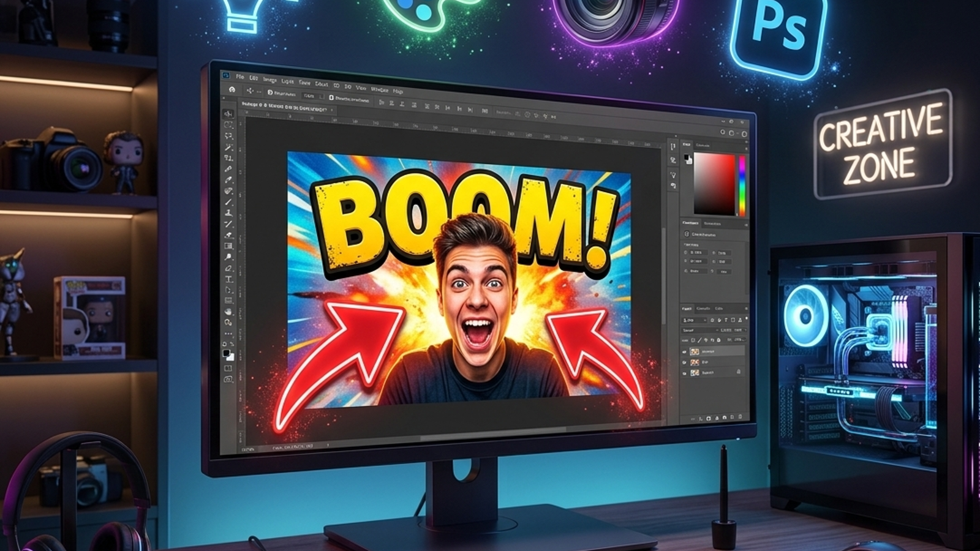The height and width of the screenshot is (551, 980).
Task: Click the Home icon in options bar
Action: point(232,90)
